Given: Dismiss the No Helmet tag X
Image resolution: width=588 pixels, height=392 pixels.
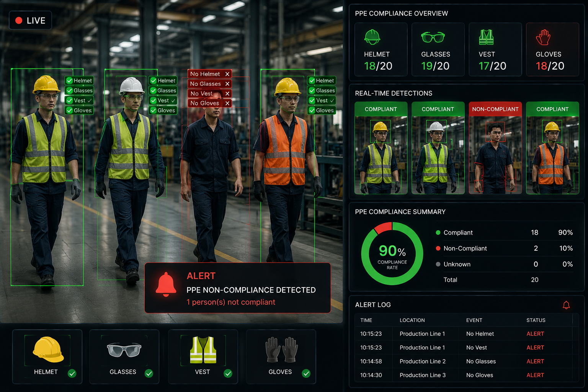Looking at the screenshot, I should coord(227,74).
